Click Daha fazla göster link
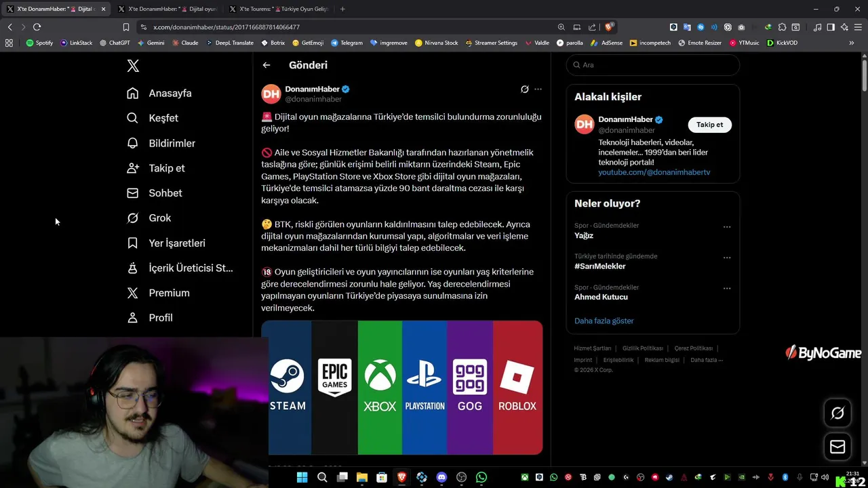This screenshot has width=868, height=488. 604,321
